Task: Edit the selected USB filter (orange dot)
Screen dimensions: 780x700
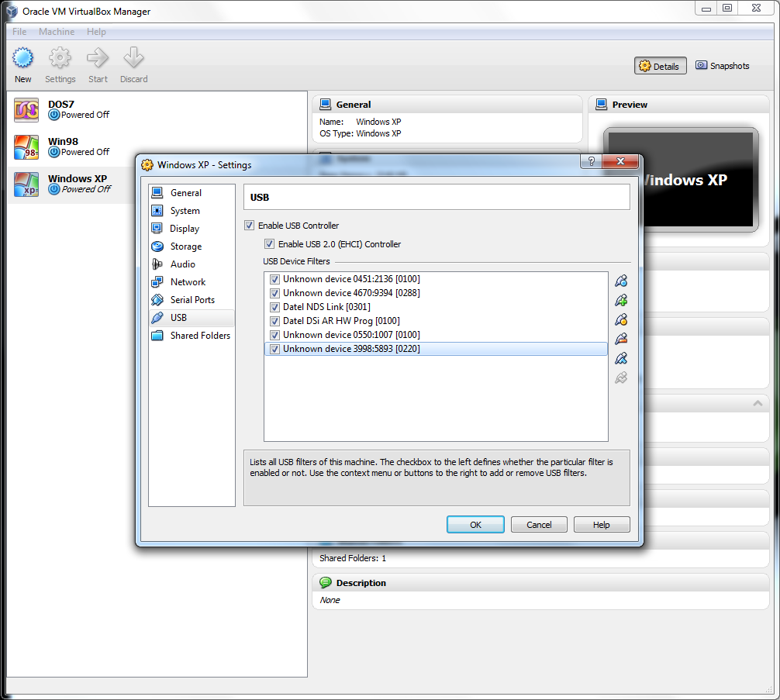Action: (621, 319)
